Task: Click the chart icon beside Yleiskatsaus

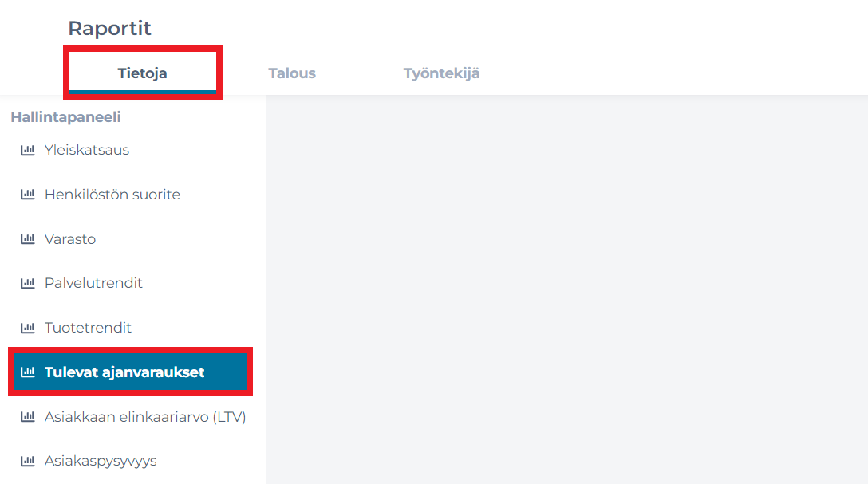Action: tap(28, 150)
